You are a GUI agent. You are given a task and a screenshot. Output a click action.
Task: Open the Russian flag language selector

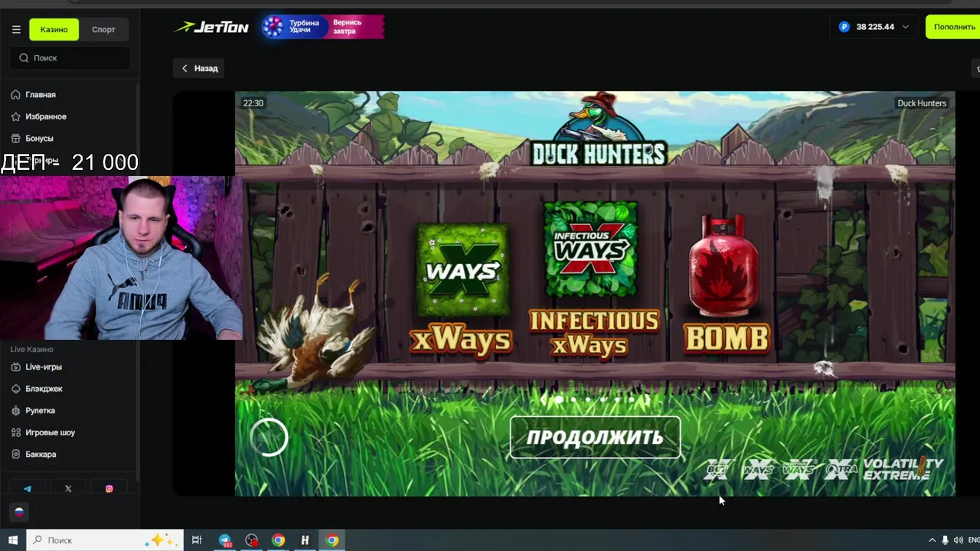[19, 513]
